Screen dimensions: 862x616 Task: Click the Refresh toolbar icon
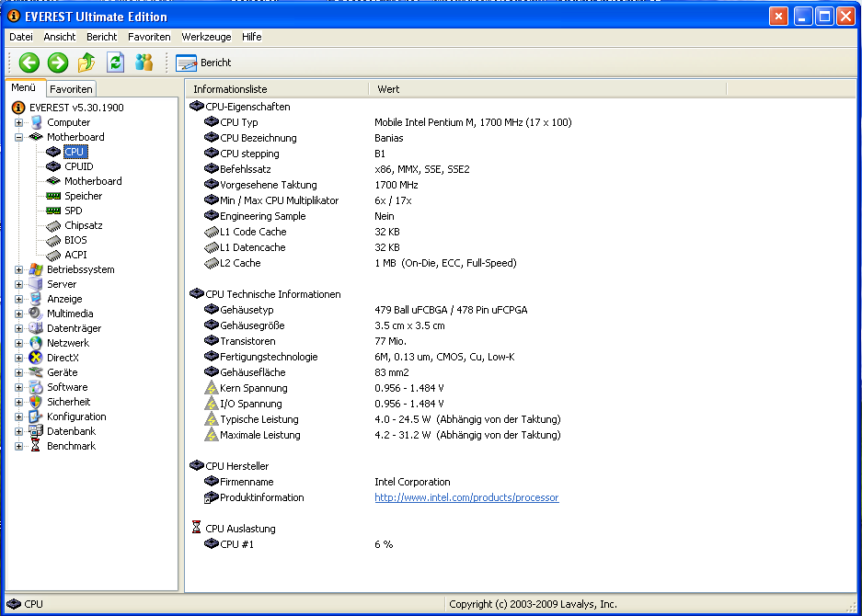tap(115, 63)
